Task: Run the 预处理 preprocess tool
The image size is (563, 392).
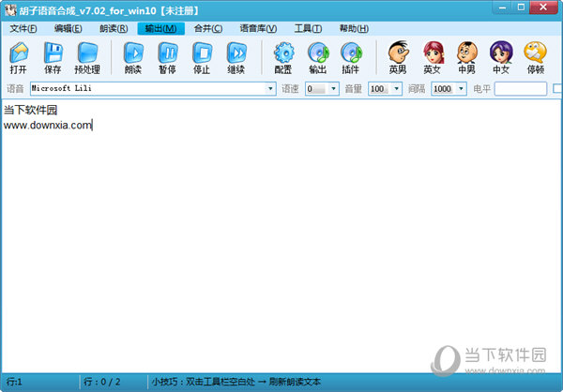Action: [x=87, y=57]
